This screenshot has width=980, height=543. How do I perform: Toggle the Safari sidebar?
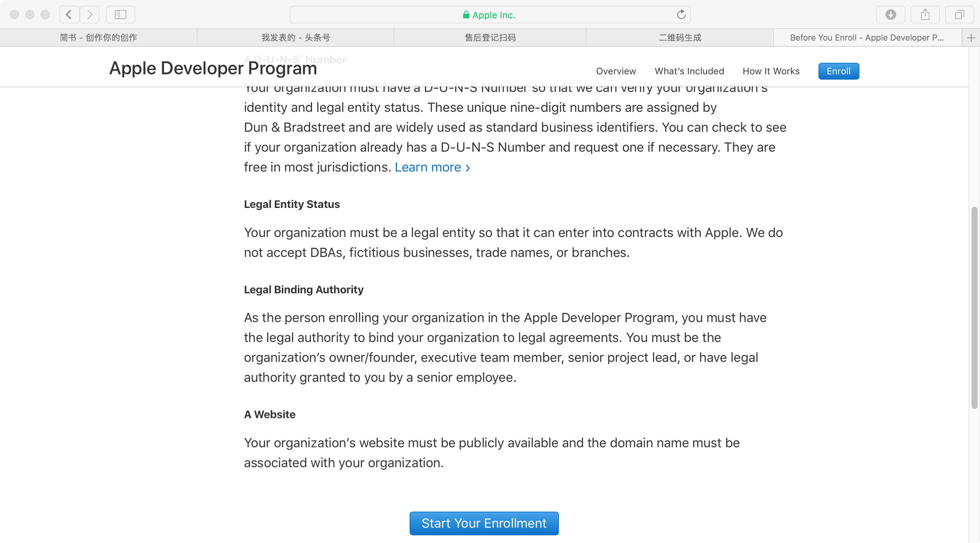[x=121, y=15]
